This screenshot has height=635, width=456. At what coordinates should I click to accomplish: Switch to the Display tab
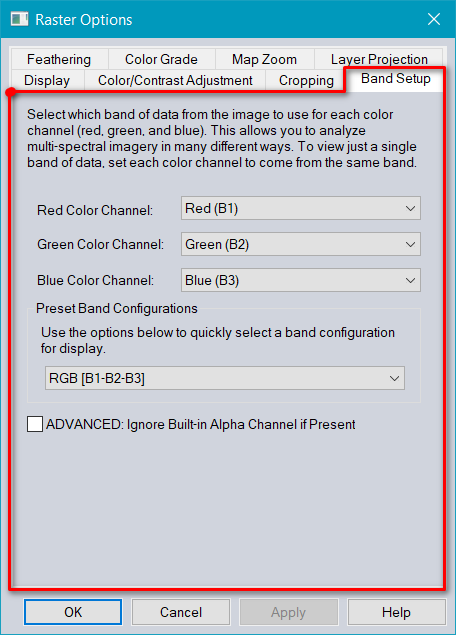coord(47,80)
